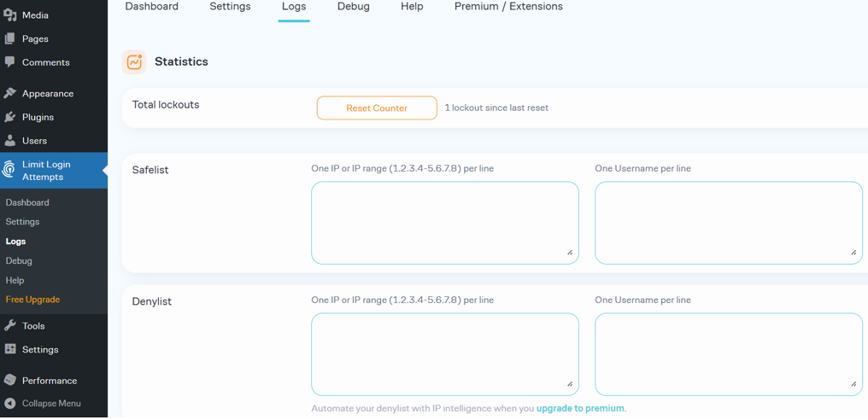The height and width of the screenshot is (420, 868).
Task: Click the Denylist Username textarea resize handle
Action: point(853,384)
